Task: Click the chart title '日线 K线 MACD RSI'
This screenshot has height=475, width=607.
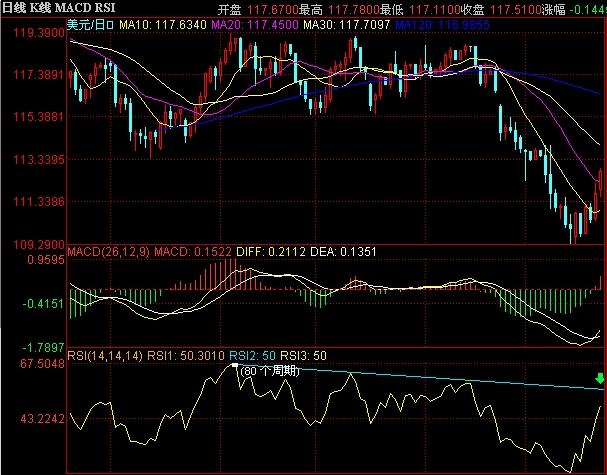Action: [58, 7]
